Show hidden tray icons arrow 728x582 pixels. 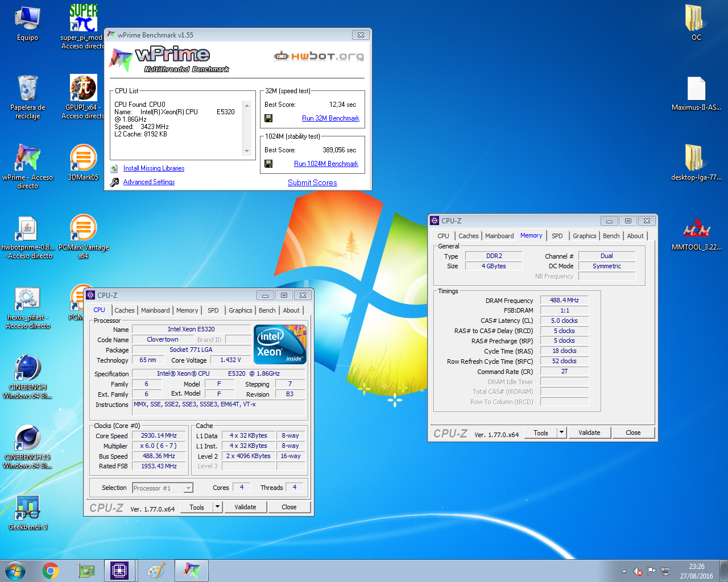coord(624,571)
